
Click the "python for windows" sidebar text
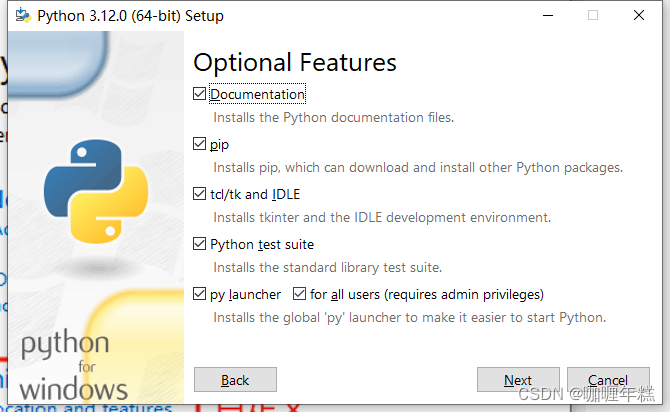tap(73, 365)
